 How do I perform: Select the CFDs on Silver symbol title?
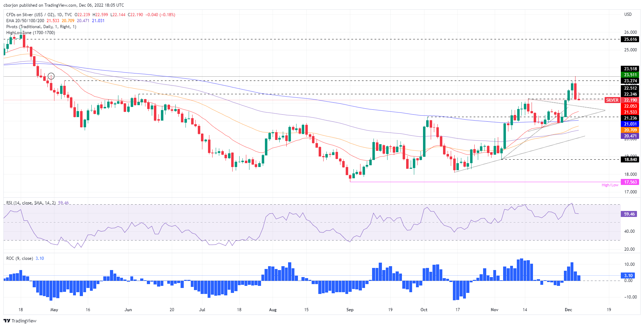click(x=39, y=15)
